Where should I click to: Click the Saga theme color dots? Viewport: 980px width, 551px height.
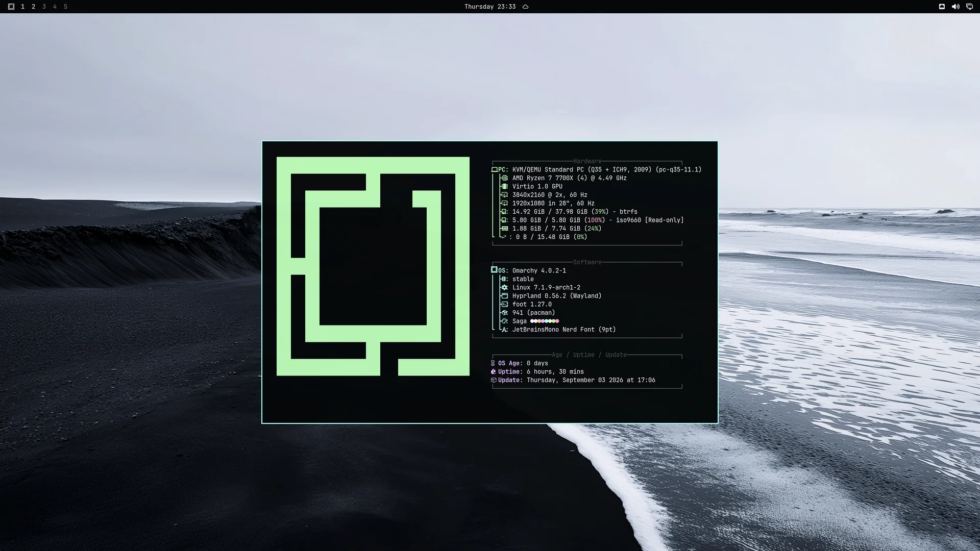(545, 321)
